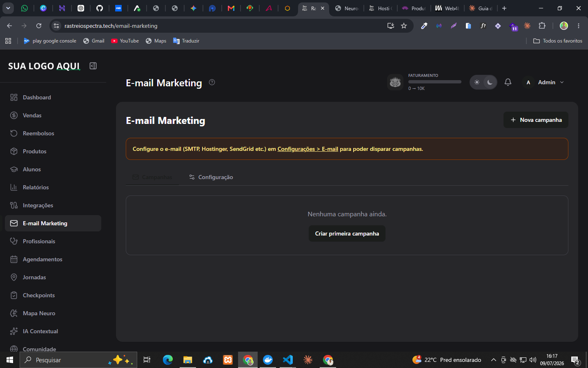Viewport: 588px width, 368px height.
Task: Click Nova campanha button
Action: pyautogui.click(x=536, y=120)
